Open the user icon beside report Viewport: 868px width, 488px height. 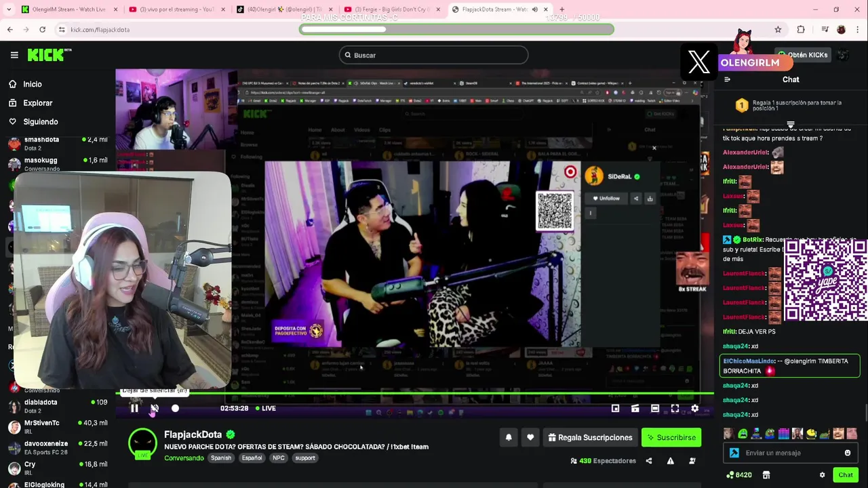tap(692, 461)
